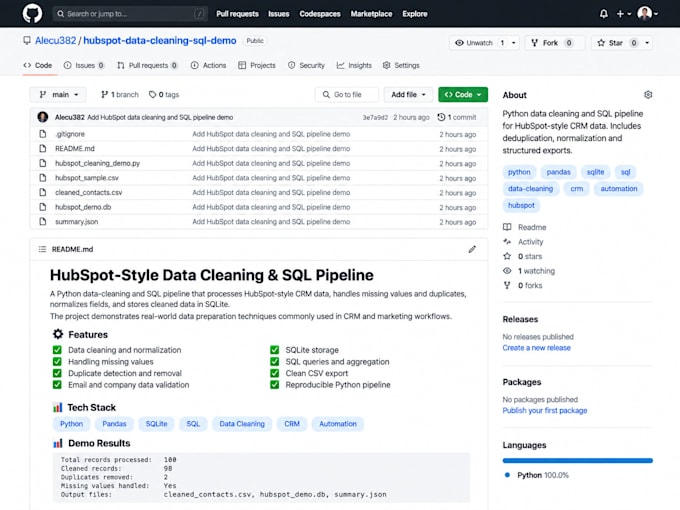
Task: Open Explore in the top navigation
Action: coord(415,14)
